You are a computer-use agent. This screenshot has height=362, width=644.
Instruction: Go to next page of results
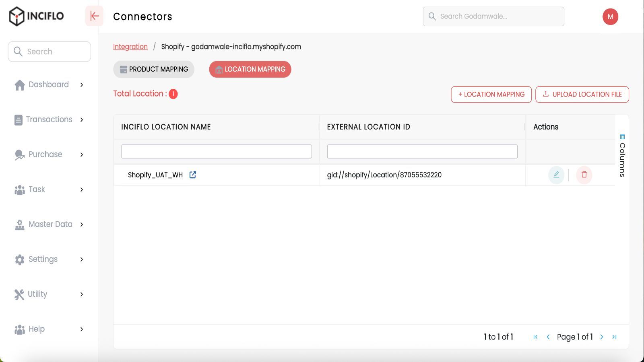point(602,337)
